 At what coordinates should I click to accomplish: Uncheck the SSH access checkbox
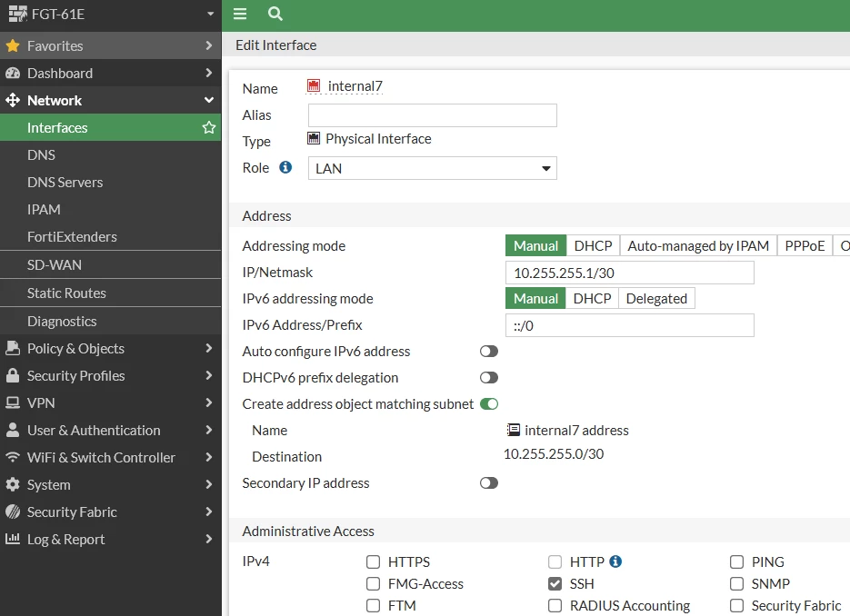555,583
